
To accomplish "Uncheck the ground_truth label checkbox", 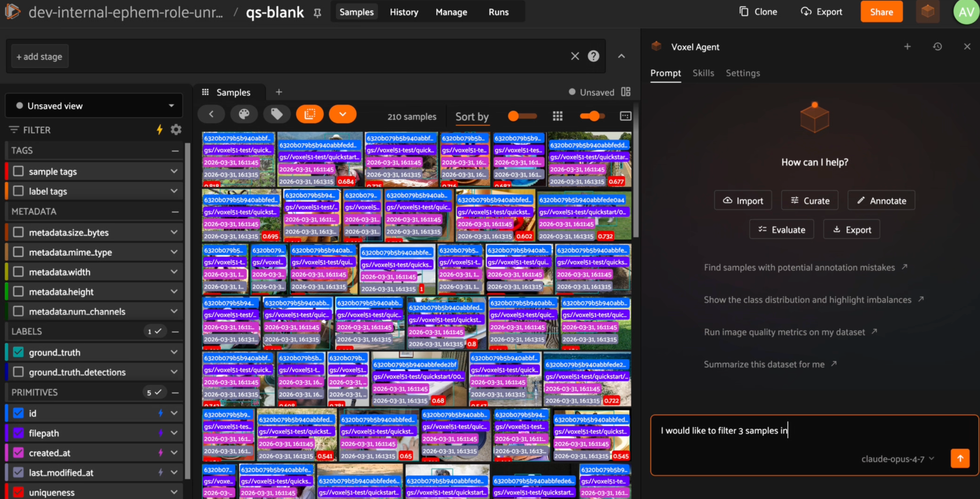I will tap(18, 352).
